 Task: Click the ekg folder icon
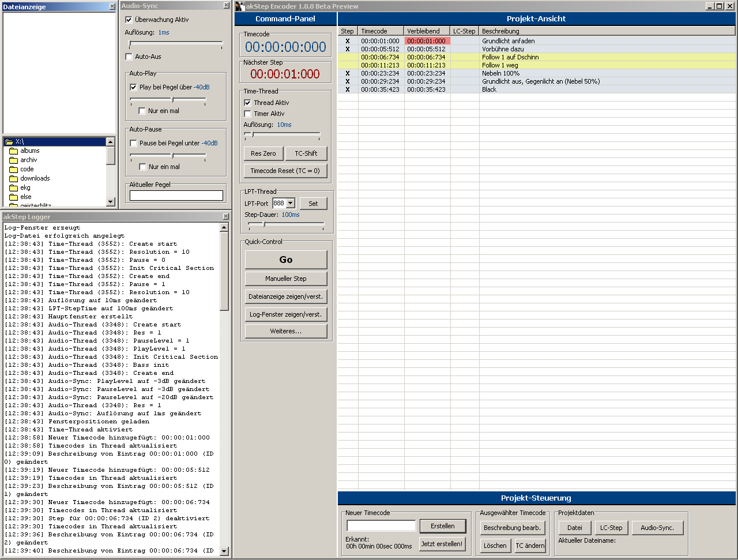(x=14, y=188)
